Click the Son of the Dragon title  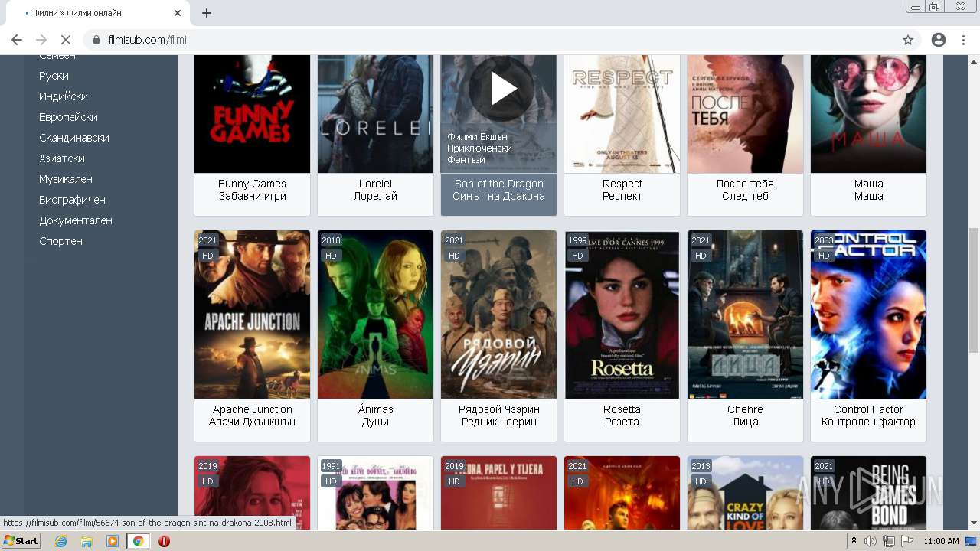click(x=498, y=190)
